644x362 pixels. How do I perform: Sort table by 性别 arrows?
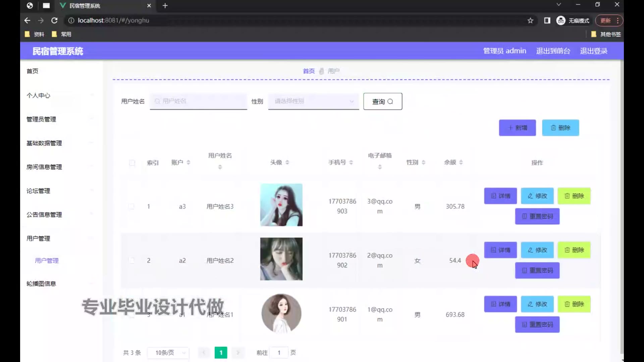click(423, 162)
